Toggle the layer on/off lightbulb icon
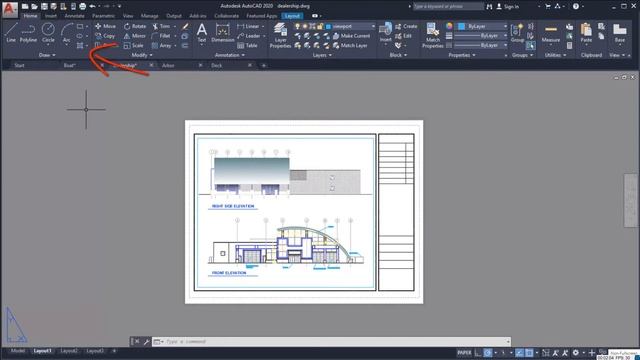This screenshot has height=360, width=640. [298, 26]
